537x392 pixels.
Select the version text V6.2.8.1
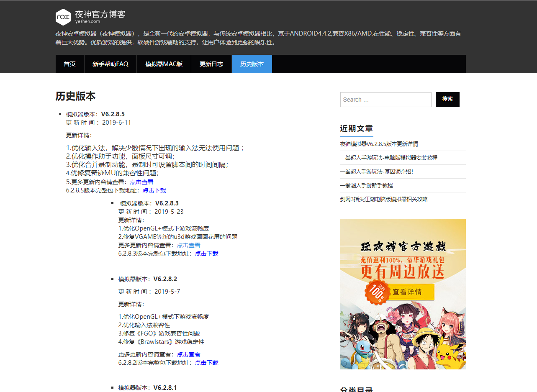point(165,388)
